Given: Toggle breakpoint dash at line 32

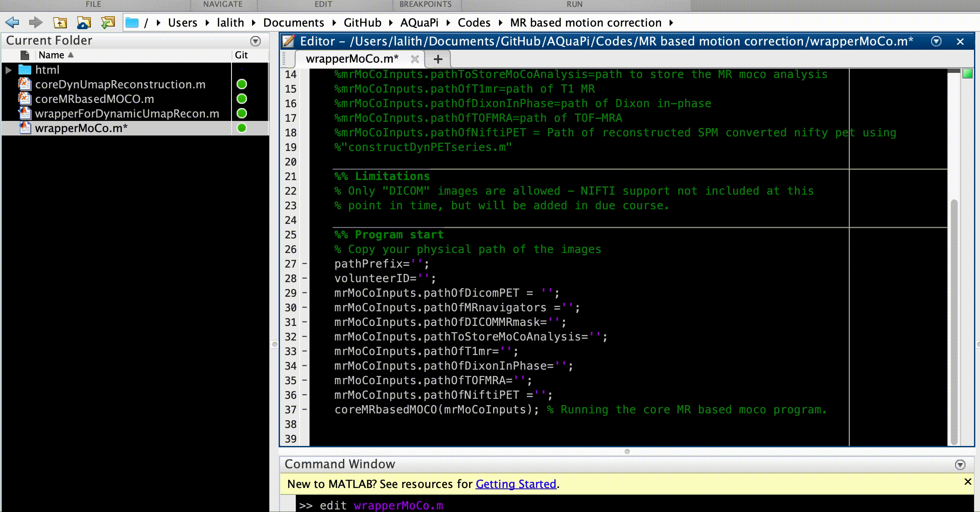Looking at the screenshot, I should (304, 337).
